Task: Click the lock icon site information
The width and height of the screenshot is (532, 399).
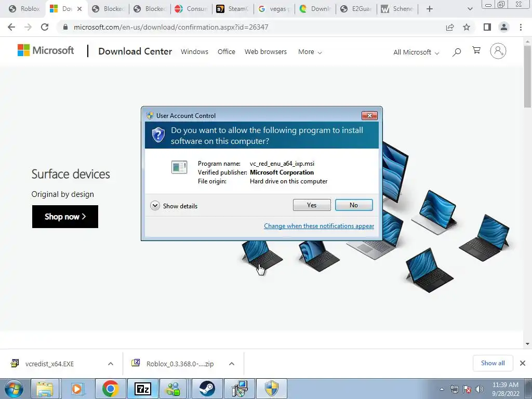Action: pyautogui.click(x=65, y=27)
